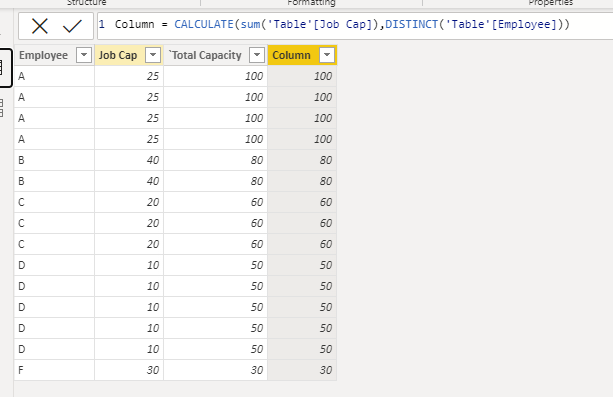
Task: Click 'Table'[Job Cap] reference in formula
Action: pos(319,24)
